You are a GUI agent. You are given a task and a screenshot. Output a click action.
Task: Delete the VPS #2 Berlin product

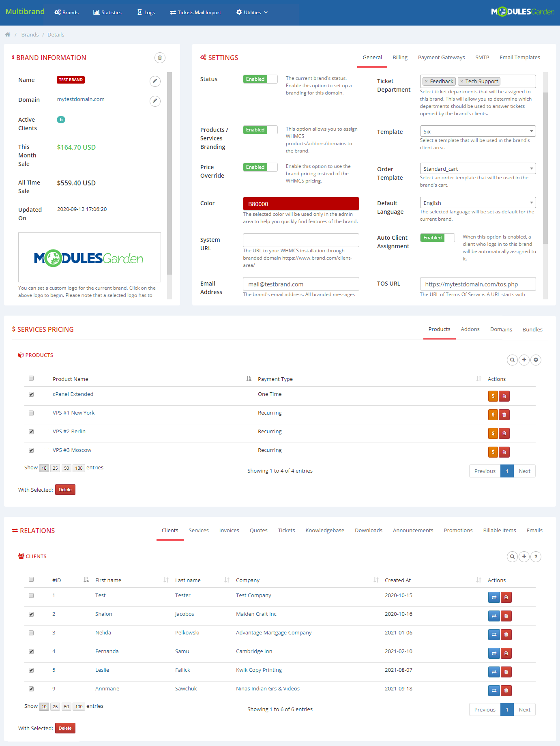[x=504, y=434]
